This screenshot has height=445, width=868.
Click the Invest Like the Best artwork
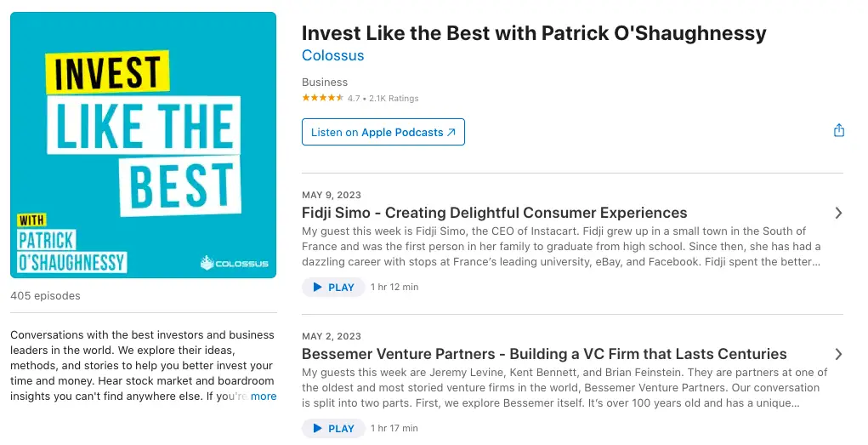coord(144,145)
